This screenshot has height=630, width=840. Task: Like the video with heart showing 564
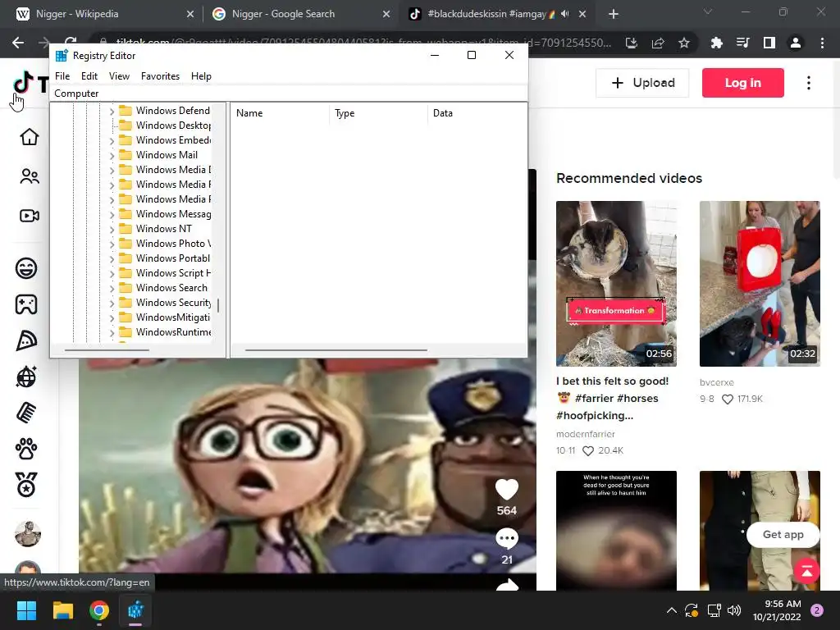pos(506,489)
